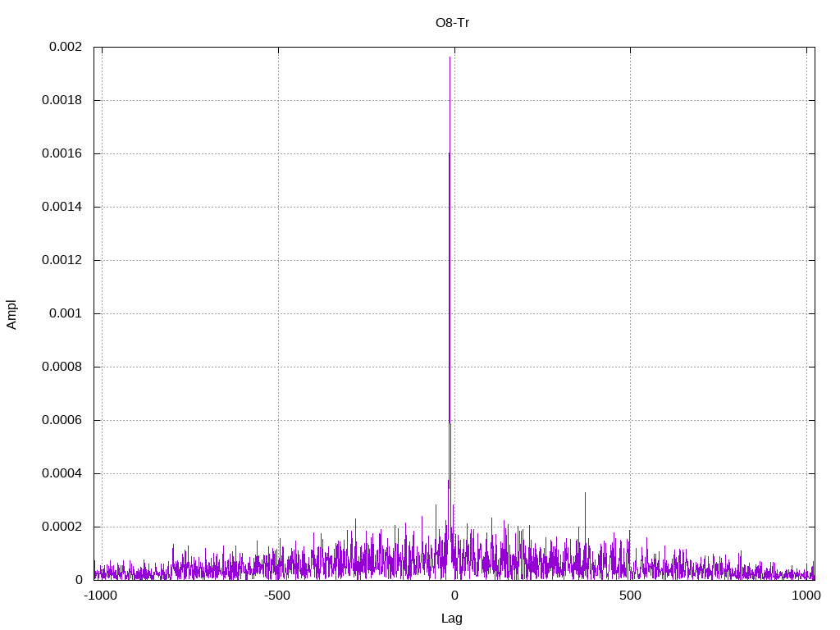Click the Lag x-axis label

tap(452, 618)
